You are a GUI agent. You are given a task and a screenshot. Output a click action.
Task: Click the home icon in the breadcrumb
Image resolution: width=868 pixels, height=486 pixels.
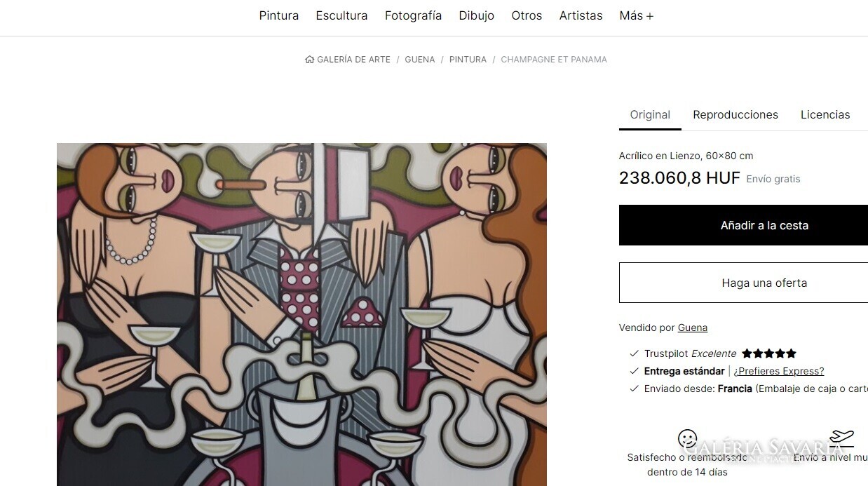pos(309,60)
